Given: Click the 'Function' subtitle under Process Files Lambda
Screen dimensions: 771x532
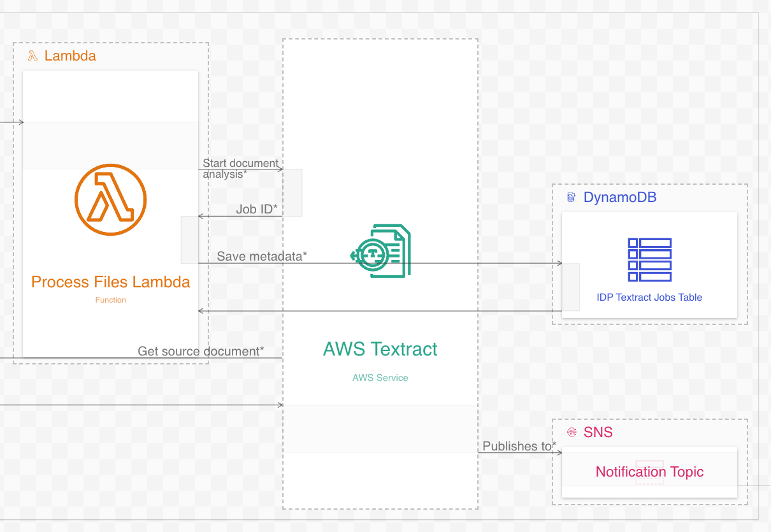Looking at the screenshot, I should [111, 300].
